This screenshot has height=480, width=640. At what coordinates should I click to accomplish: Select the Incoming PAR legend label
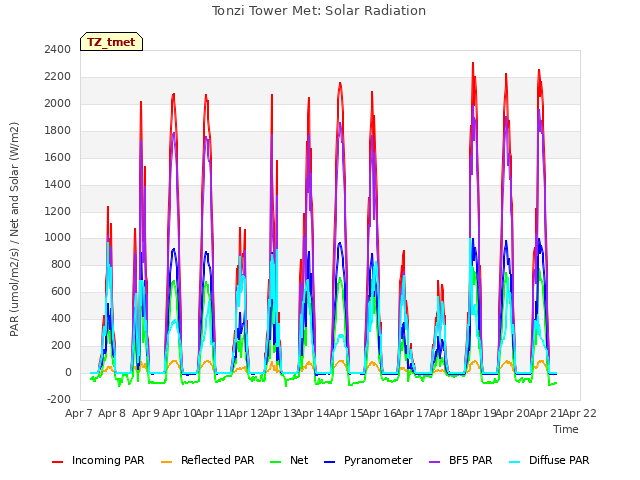[x=108, y=460]
